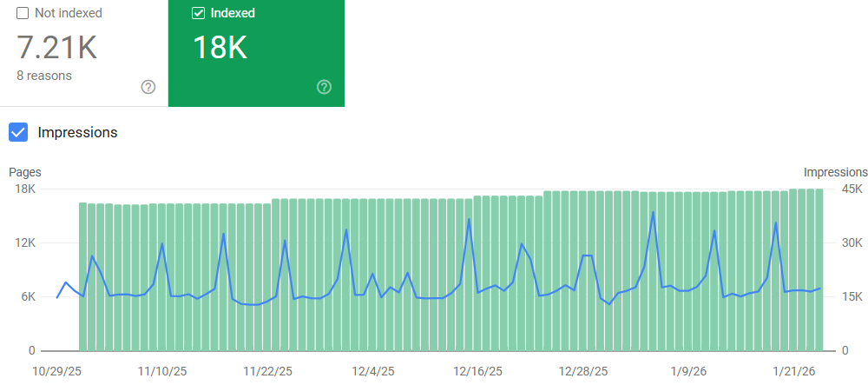Click the 11/22/25 date label
Screen dimensions: 868x385
(x=267, y=371)
